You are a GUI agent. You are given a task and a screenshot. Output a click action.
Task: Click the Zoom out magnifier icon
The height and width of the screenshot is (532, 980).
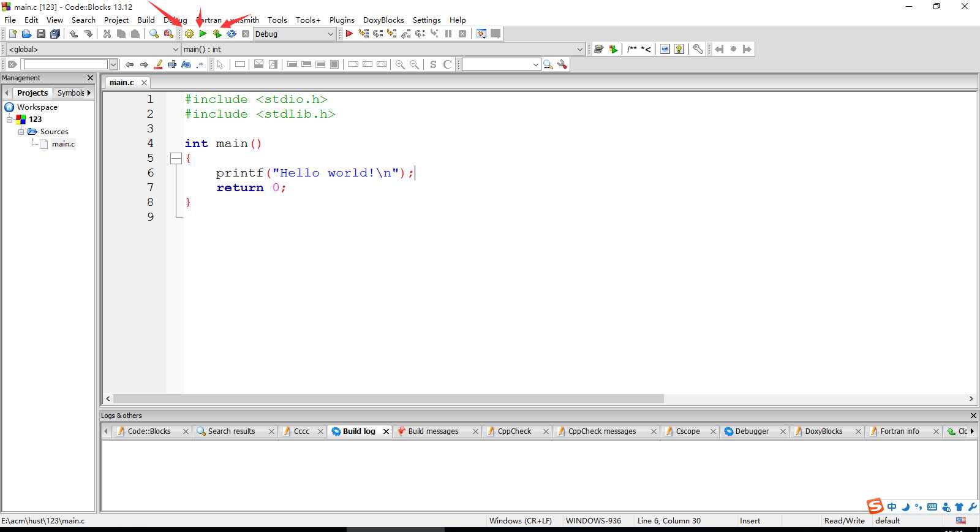[x=415, y=64]
